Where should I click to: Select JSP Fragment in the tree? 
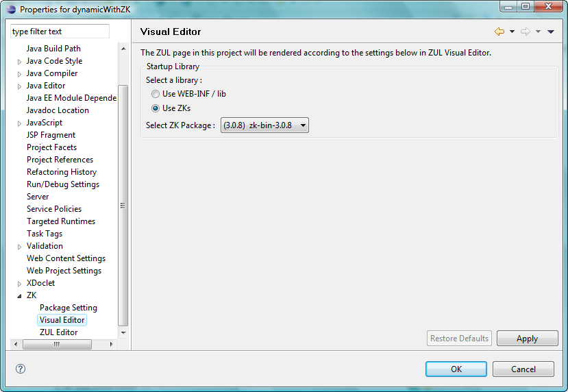coord(51,135)
